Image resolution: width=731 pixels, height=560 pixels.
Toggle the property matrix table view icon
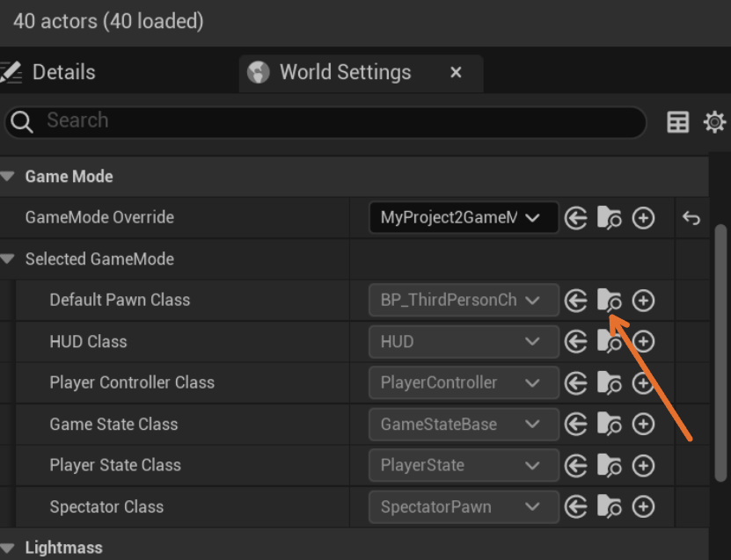678,123
